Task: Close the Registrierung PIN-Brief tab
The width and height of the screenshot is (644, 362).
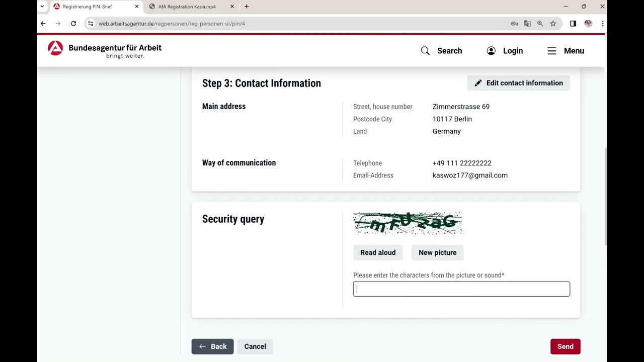Action: (x=136, y=7)
